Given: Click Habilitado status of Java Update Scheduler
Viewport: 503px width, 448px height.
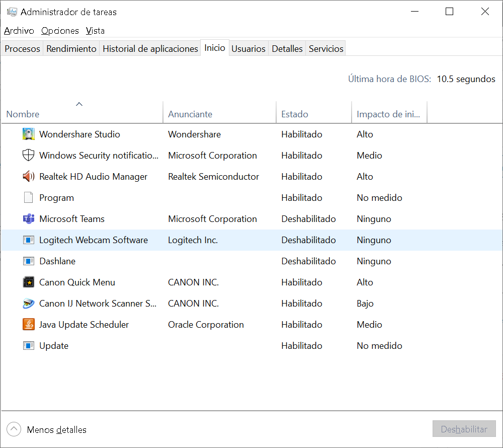Looking at the screenshot, I should pos(302,325).
